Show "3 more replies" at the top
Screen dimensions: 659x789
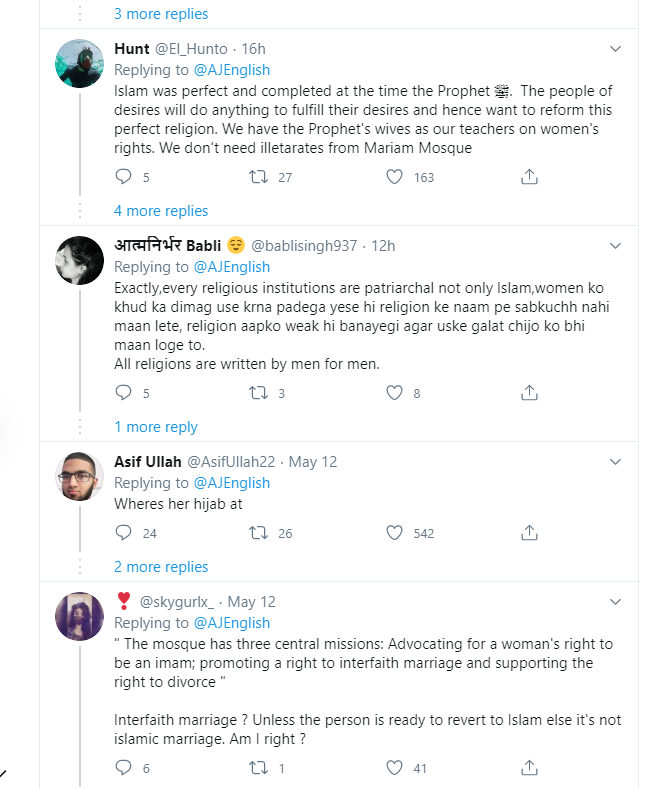[161, 14]
